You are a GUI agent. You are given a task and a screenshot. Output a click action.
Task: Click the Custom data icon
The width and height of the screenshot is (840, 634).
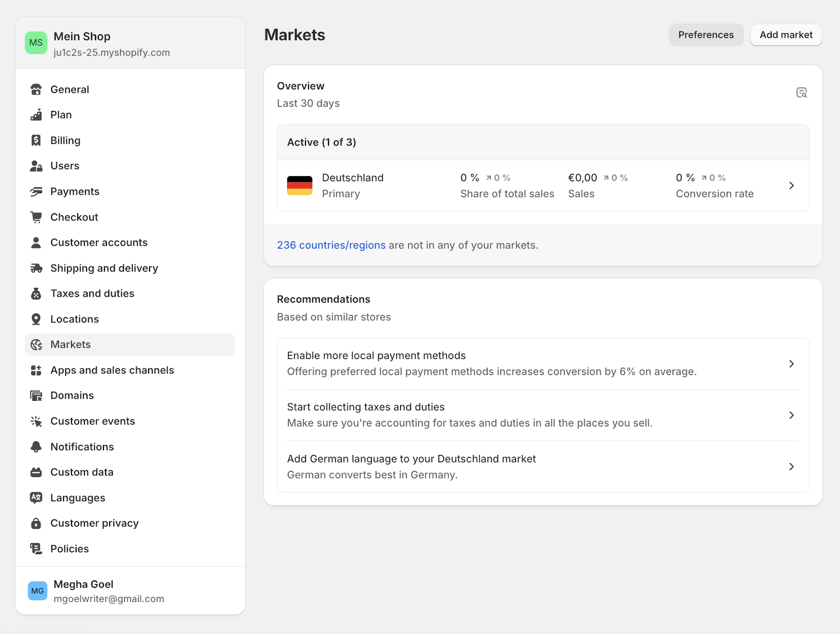(36, 472)
